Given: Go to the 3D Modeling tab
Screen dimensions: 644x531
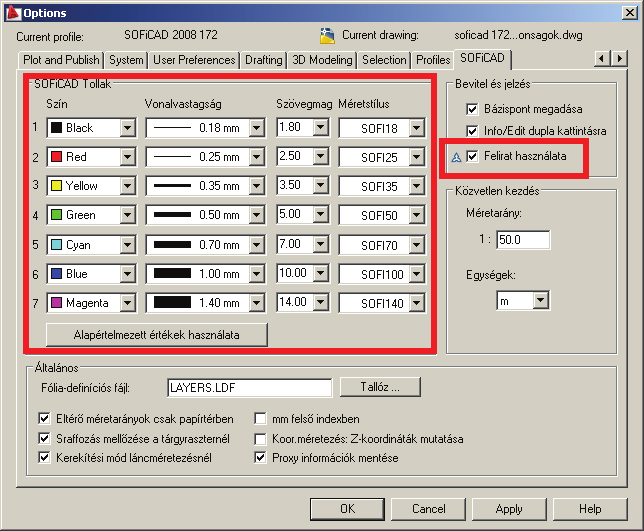Looking at the screenshot, I should click(x=322, y=60).
